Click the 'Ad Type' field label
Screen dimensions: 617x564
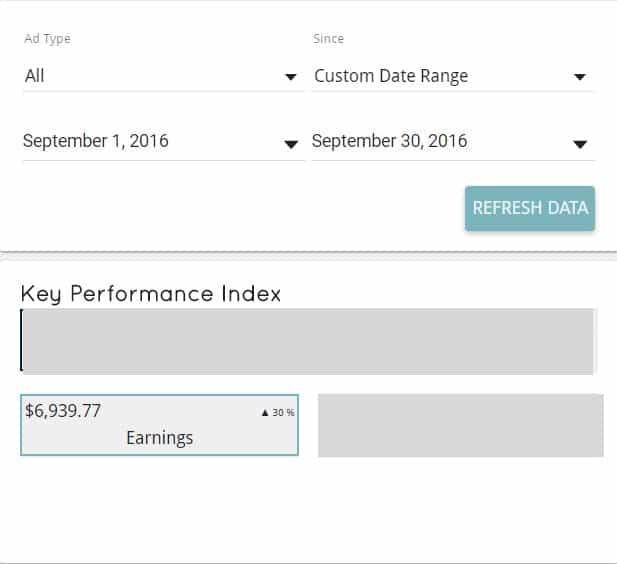click(47, 39)
